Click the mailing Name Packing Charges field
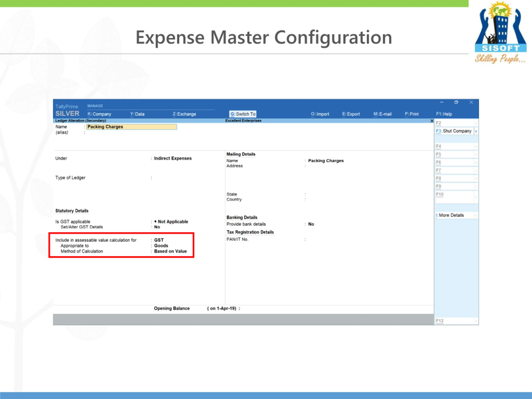Image resolution: width=532 pixels, height=399 pixels. 326,161
